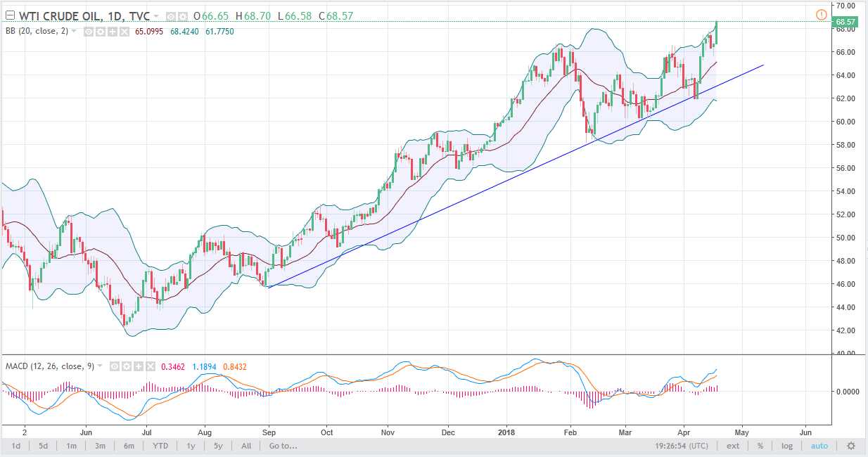Disable auto price scaling

click(x=819, y=446)
